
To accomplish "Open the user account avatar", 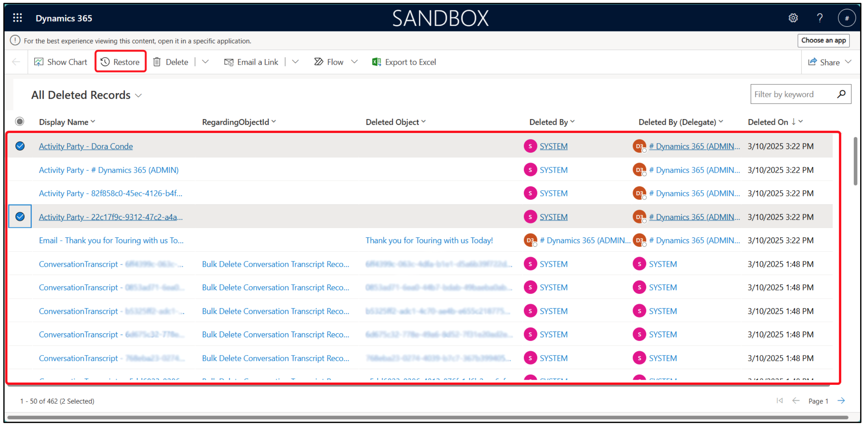I will (846, 18).
